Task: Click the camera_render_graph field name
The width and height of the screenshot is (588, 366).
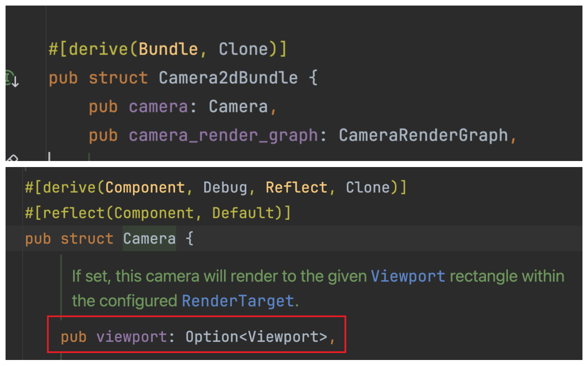Action: coord(223,136)
